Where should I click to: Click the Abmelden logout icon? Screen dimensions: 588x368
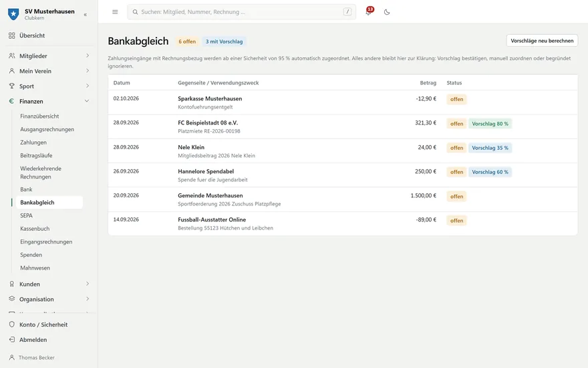[x=12, y=339]
